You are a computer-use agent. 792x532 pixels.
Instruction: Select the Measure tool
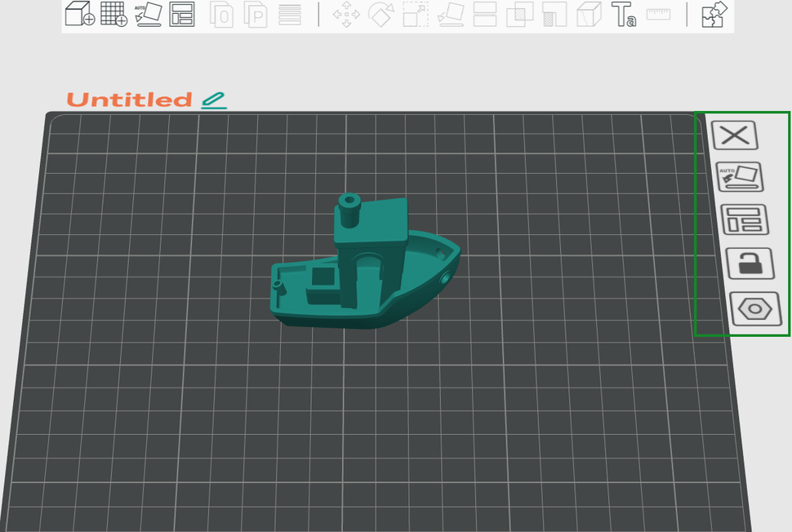tap(659, 14)
